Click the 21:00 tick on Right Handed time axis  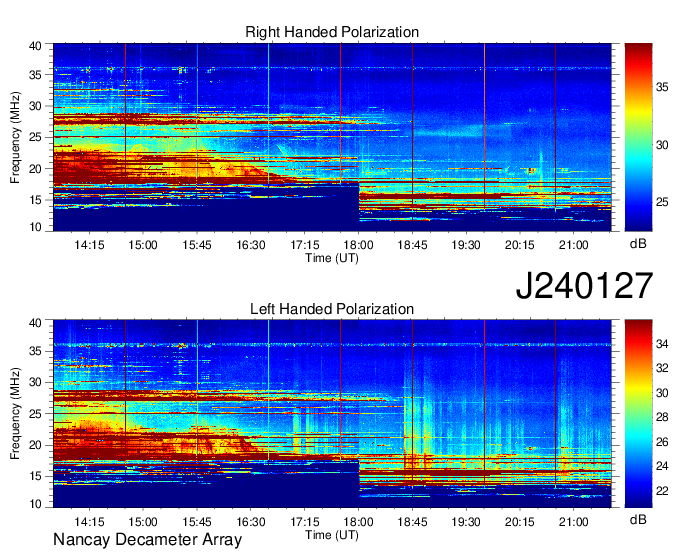click(573, 245)
